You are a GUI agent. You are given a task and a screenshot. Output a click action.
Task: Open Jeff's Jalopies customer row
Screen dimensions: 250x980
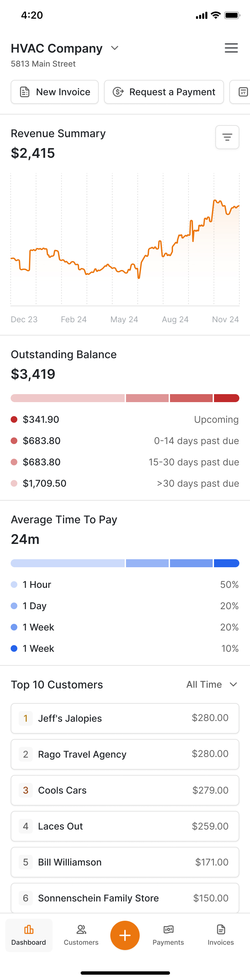click(125, 718)
